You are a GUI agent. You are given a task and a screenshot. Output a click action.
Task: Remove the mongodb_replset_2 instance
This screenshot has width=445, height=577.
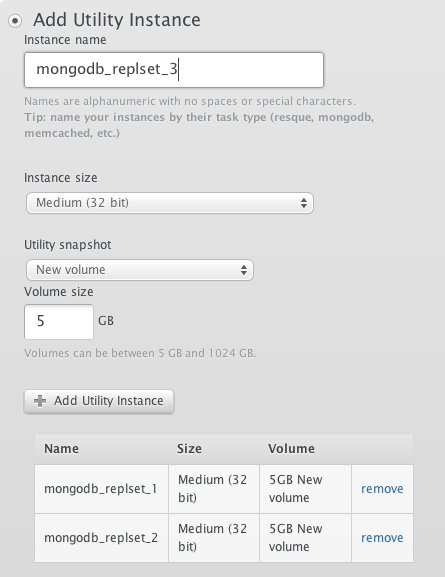coord(382,538)
